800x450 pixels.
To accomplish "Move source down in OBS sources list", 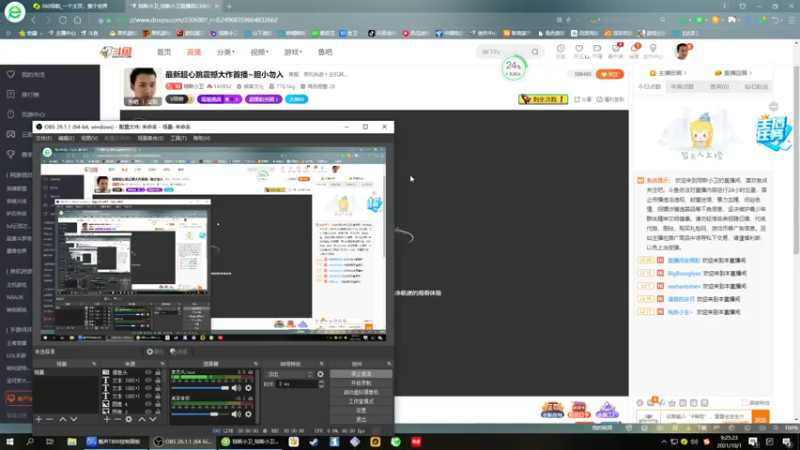I will pyautogui.click(x=153, y=419).
